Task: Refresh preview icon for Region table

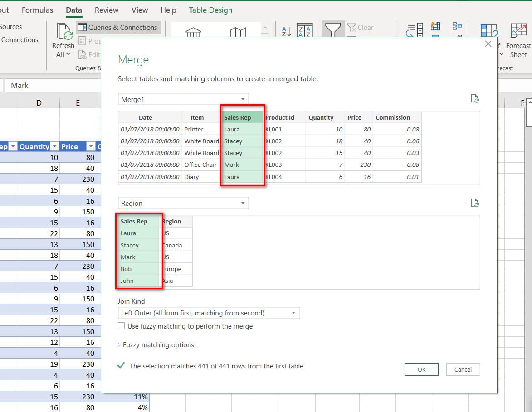Action: [x=474, y=203]
